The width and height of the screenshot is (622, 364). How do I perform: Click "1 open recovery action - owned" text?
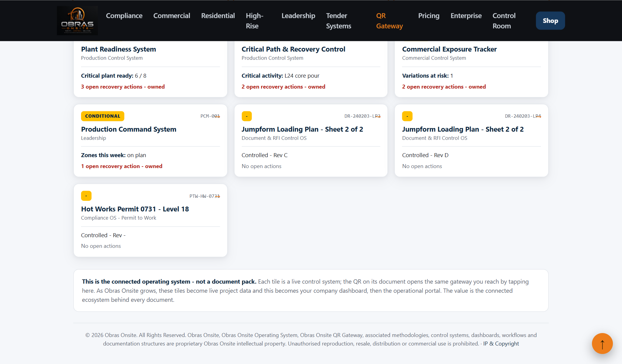click(121, 166)
